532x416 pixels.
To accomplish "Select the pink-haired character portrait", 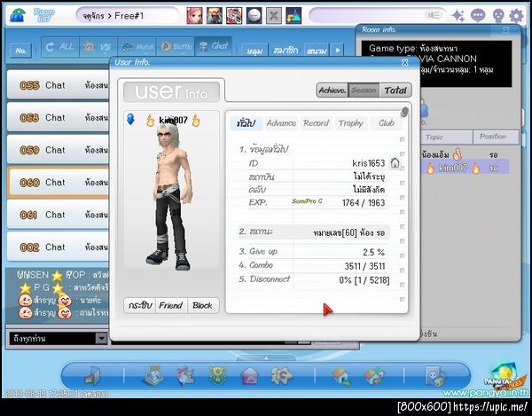I will click(194, 16).
